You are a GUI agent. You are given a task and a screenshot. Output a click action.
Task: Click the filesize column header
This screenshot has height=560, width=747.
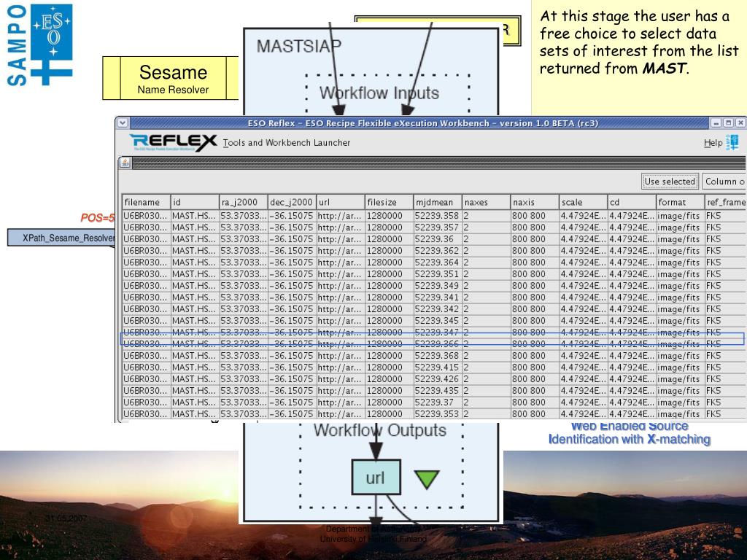click(390, 202)
